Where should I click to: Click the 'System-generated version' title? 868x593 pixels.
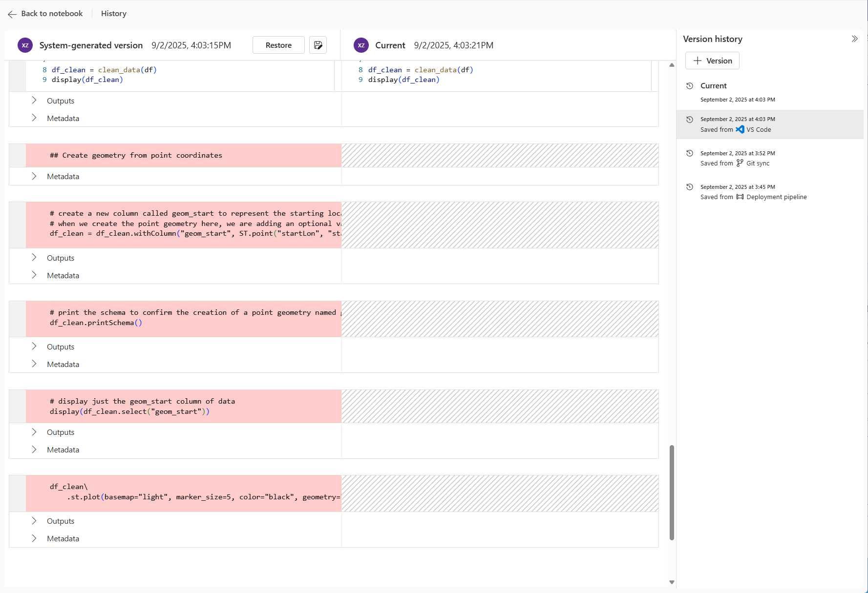click(x=91, y=45)
